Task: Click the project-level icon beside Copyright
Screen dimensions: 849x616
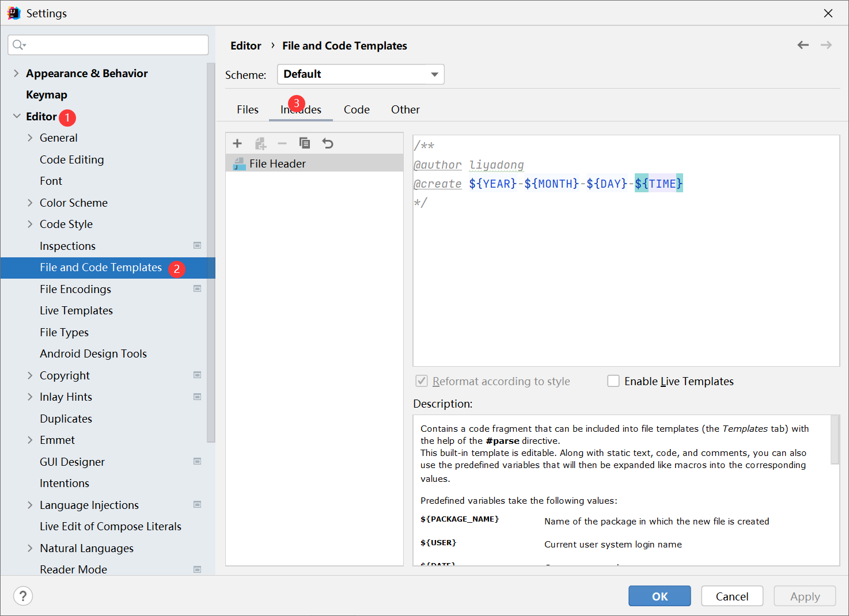Action: click(x=198, y=375)
